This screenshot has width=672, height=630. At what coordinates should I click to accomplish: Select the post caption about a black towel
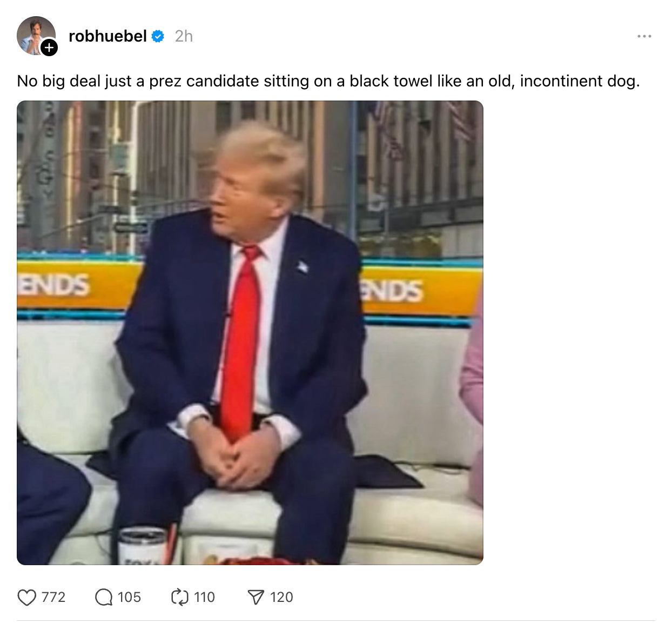click(328, 81)
